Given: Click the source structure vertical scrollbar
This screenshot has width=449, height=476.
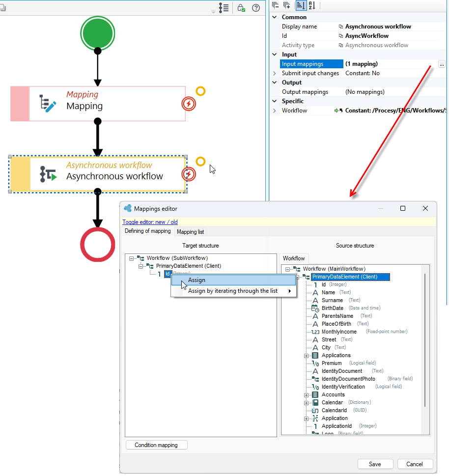Looking at the screenshot, I should [425, 340].
